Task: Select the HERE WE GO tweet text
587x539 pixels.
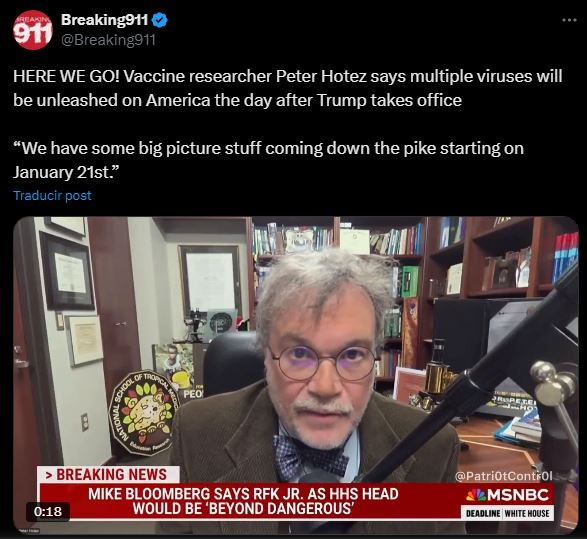Action: 288,88
